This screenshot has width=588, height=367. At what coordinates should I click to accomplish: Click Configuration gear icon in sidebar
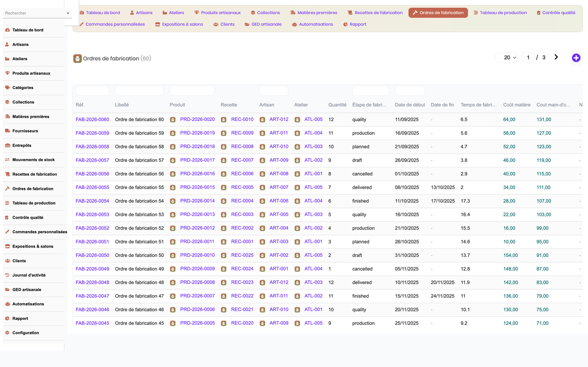[x=7, y=333]
